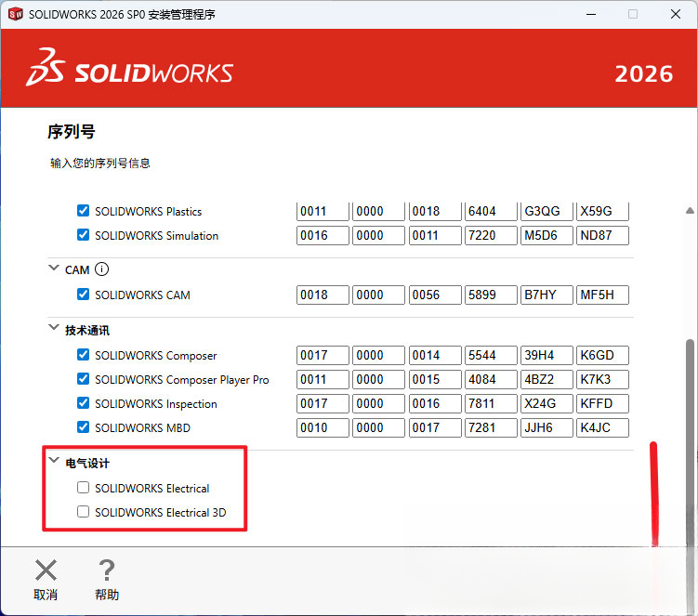Viewport: 698px width, 616px height.
Task: Enable SOLIDWORKS Electrical checkbox
Action: click(x=83, y=488)
